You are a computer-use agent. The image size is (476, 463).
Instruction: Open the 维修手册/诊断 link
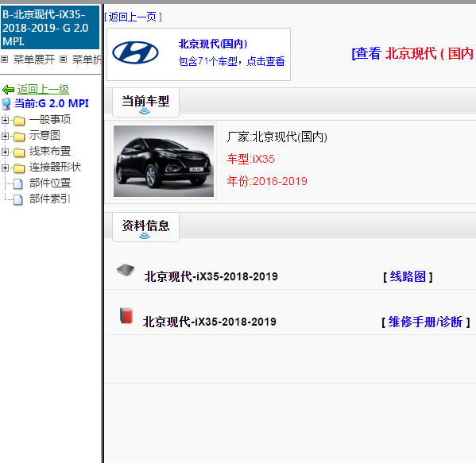426,322
